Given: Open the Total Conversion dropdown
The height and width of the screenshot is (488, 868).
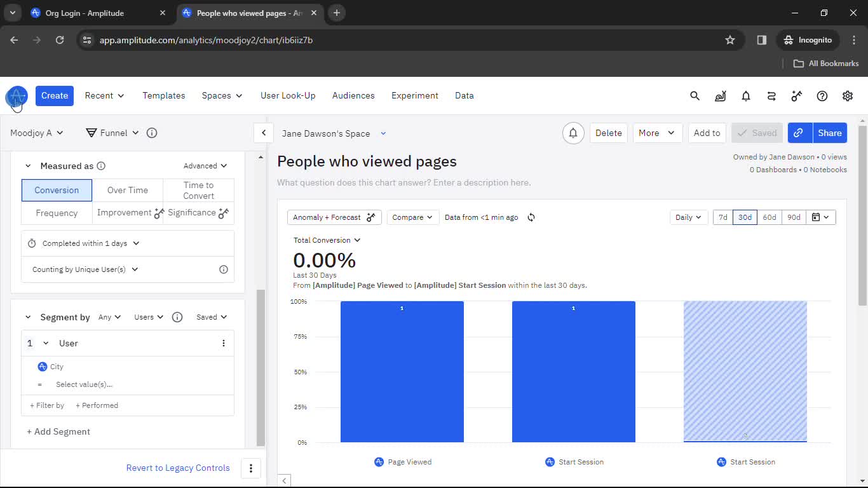Looking at the screenshot, I should [x=327, y=240].
